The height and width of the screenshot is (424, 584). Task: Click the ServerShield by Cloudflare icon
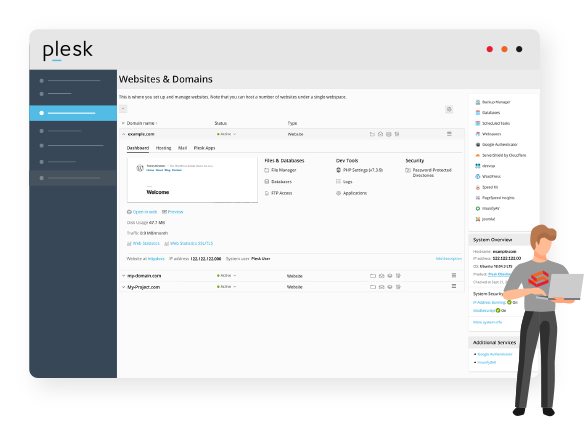pos(478,155)
